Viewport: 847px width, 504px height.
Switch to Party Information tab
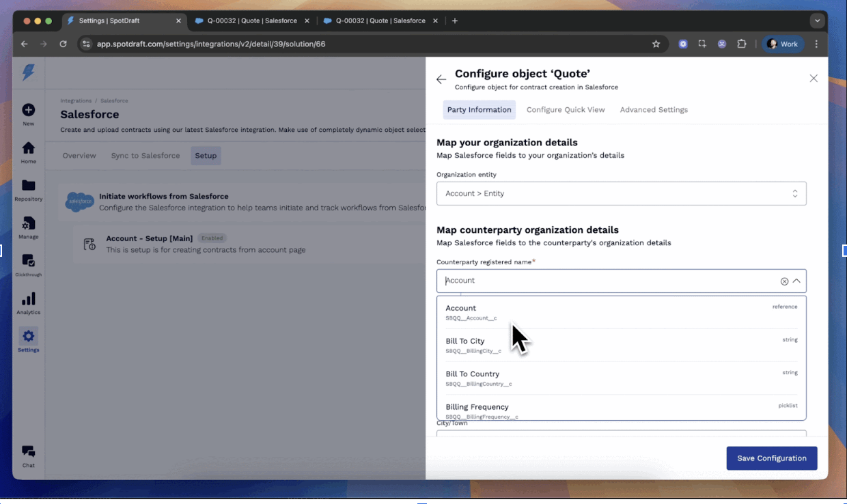(479, 109)
